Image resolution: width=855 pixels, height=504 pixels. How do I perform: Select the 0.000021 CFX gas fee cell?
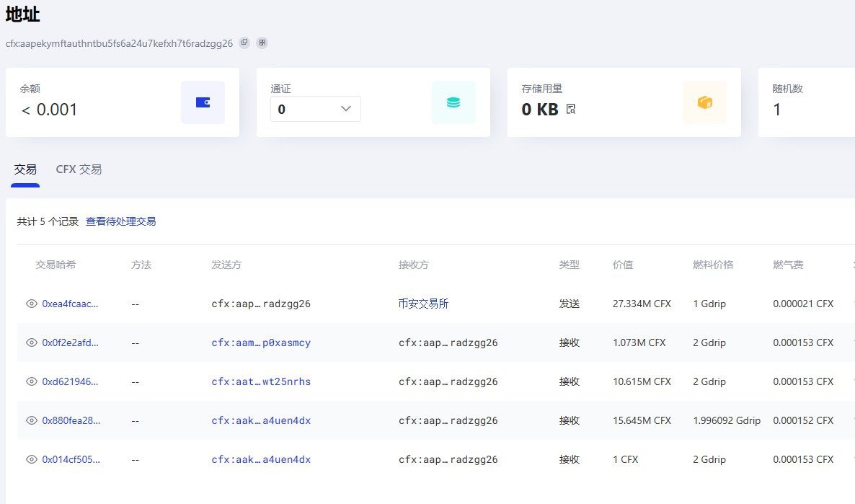click(803, 304)
